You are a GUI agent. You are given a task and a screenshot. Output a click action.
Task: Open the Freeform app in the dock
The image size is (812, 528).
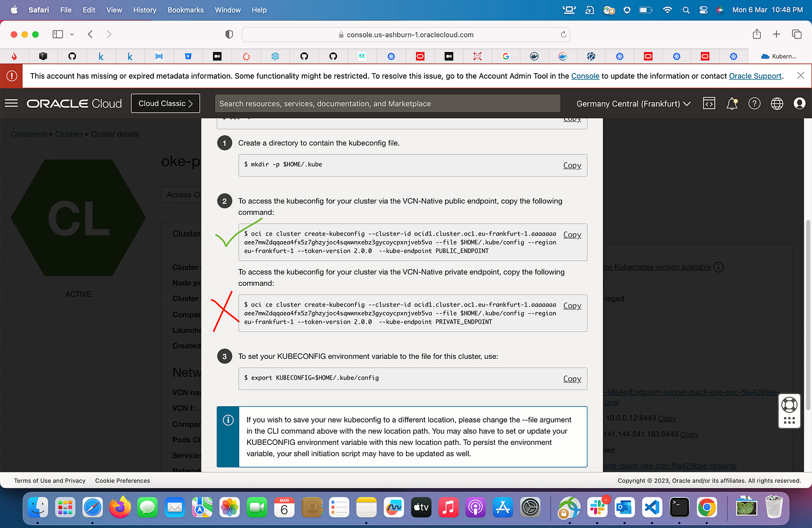[394, 507]
